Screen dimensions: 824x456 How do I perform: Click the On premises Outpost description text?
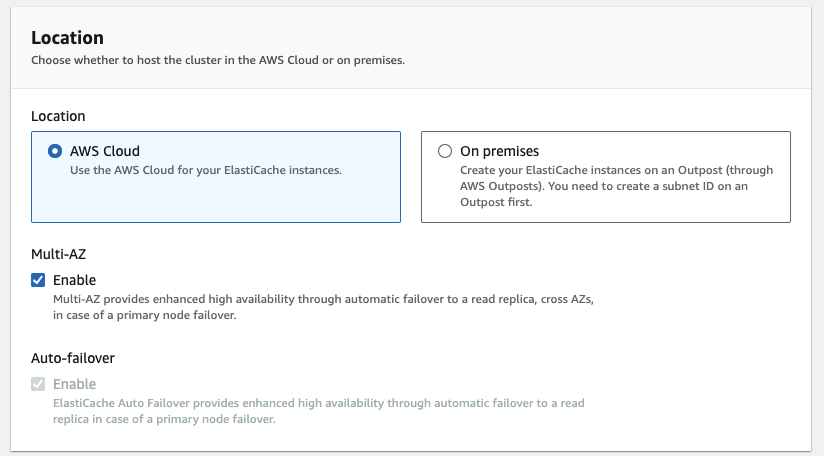(616, 185)
